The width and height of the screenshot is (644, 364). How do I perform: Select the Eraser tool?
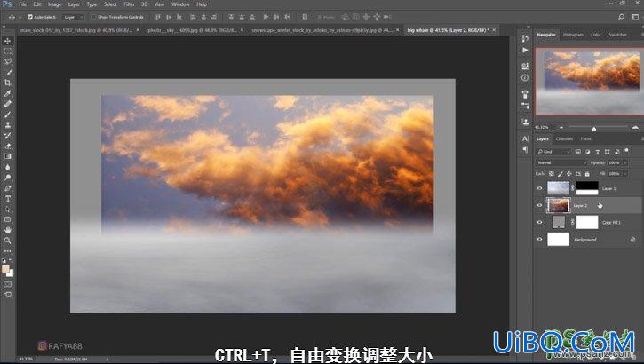(x=8, y=146)
